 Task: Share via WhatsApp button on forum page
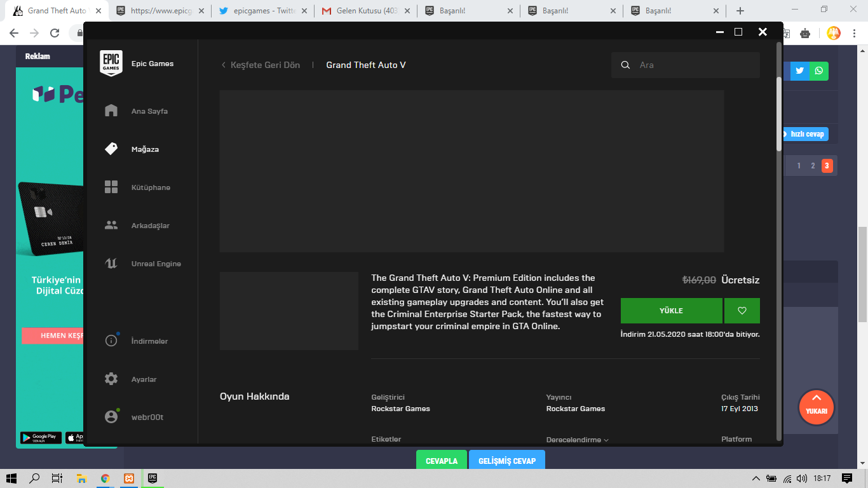pyautogui.click(x=819, y=71)
